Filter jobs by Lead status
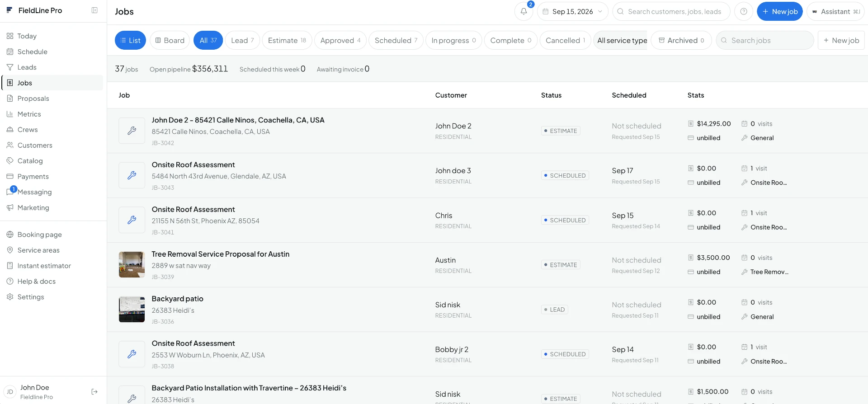 242,40
